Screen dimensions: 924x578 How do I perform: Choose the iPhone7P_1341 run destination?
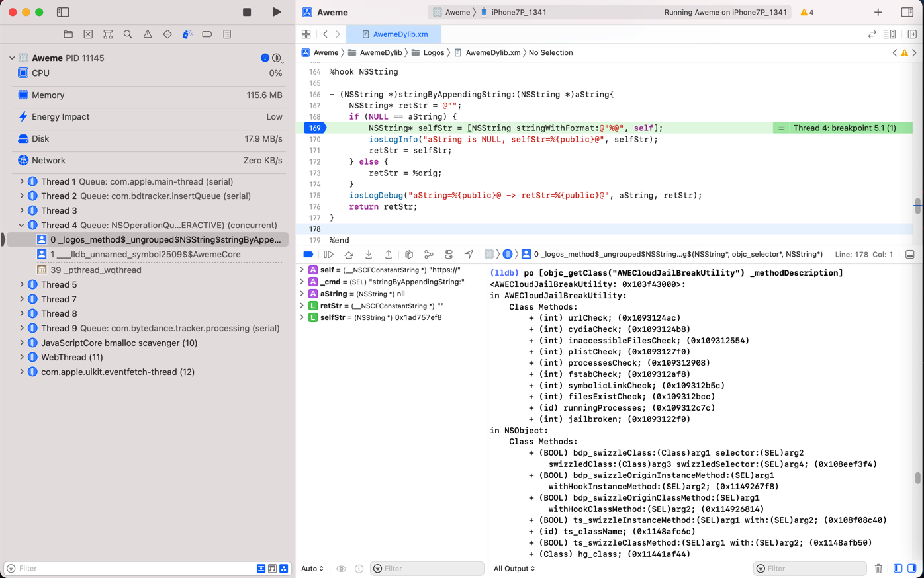(514, 12)
